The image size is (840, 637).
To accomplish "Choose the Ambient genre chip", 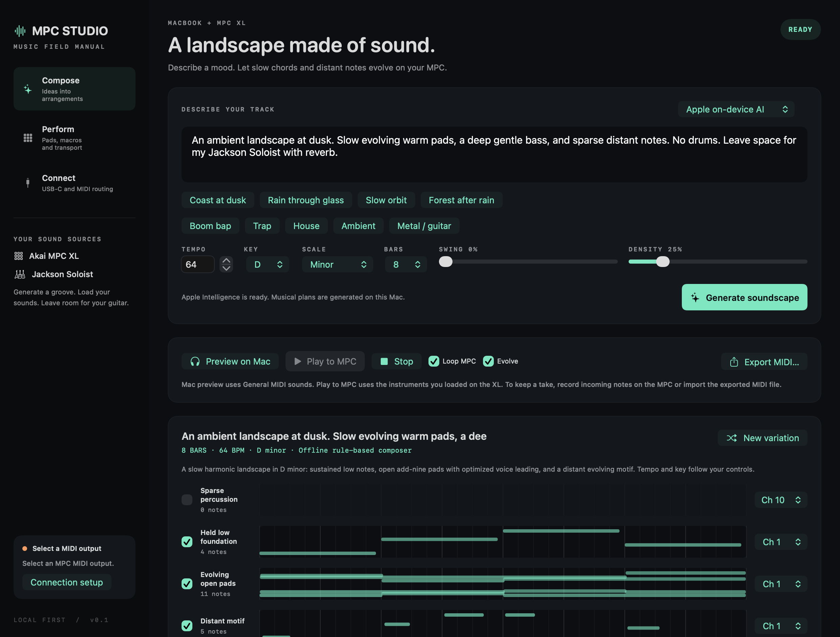I will click(x=358, y=226).
